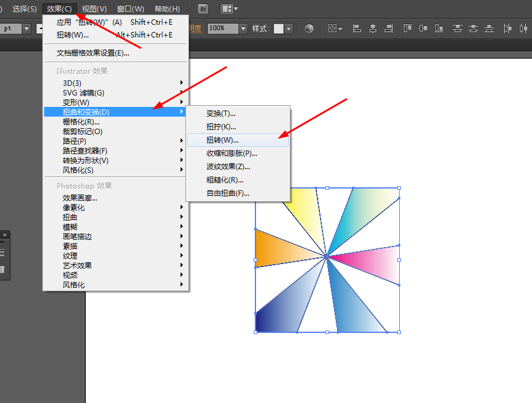Choose 粗糙化(R)... from submenu

pyautogui.click(x=238, y=180)
